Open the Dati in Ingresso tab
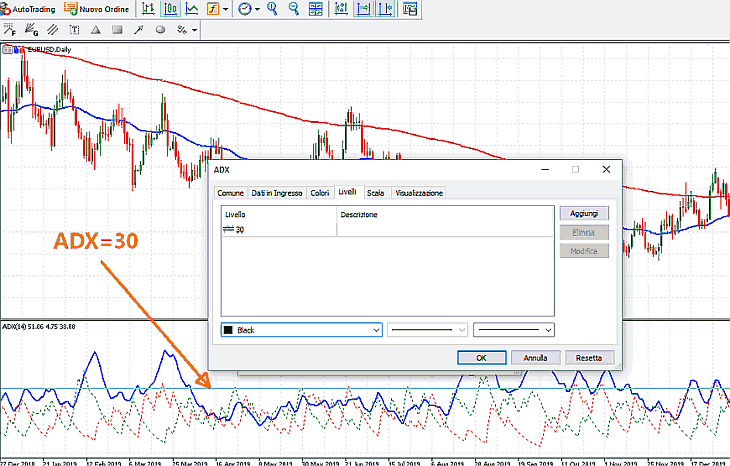730x466 pixels. point(277,192)
